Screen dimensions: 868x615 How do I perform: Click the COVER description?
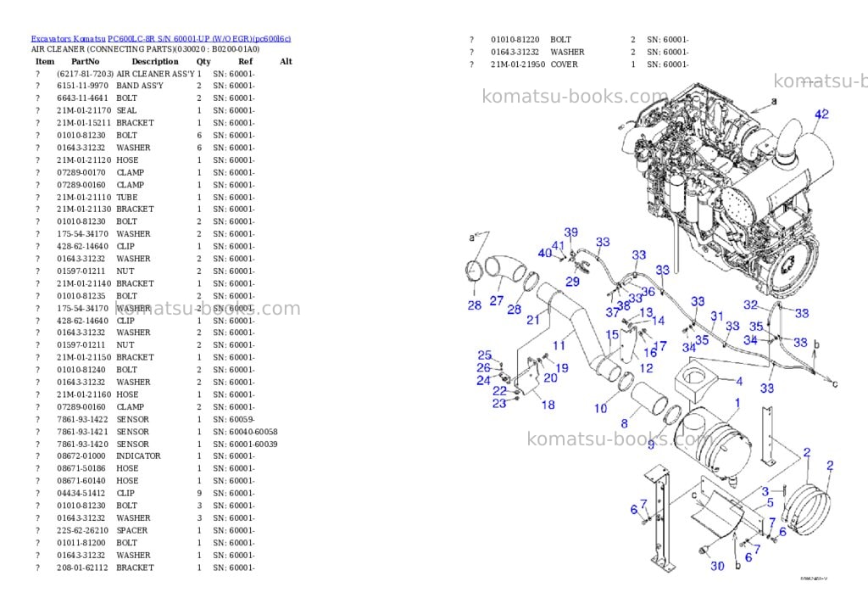tap(564, 64)
